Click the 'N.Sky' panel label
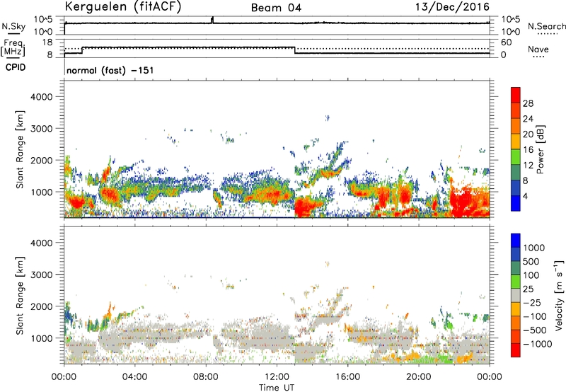Image resolution: width=566 pixels, height=392 pixels. [x=13, y=27]
